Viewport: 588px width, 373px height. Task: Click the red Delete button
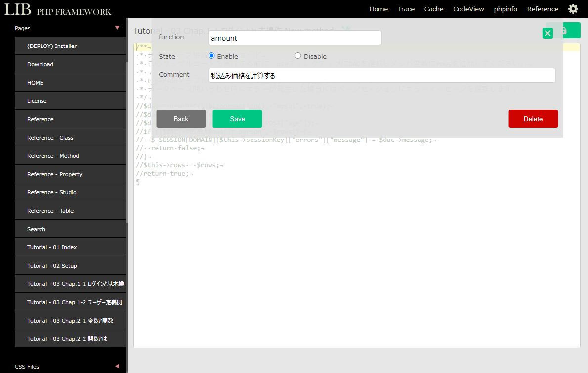(x=533, y=119)
